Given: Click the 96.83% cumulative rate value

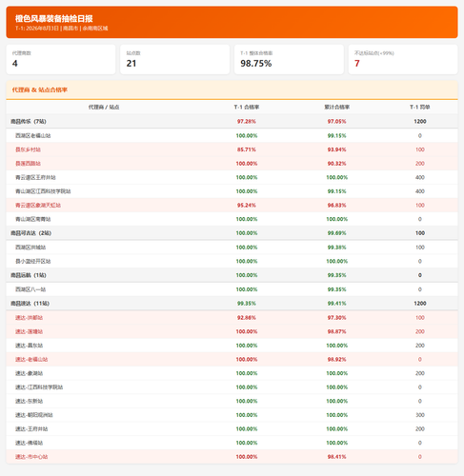Looking at the screenshot, I should coord(336,206).
